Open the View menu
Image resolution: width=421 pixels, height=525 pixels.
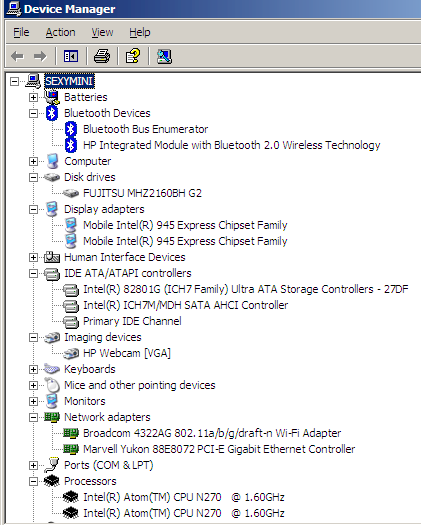[102, 32]
